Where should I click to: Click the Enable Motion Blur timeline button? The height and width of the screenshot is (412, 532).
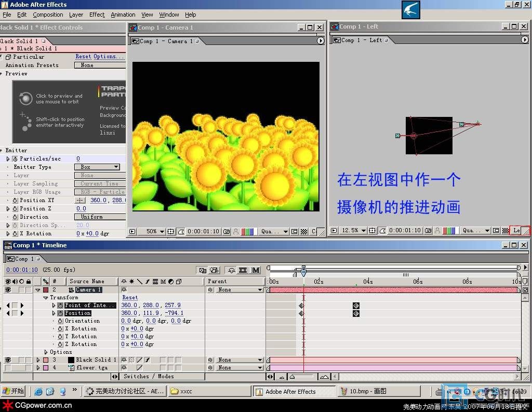click(256, 270)
